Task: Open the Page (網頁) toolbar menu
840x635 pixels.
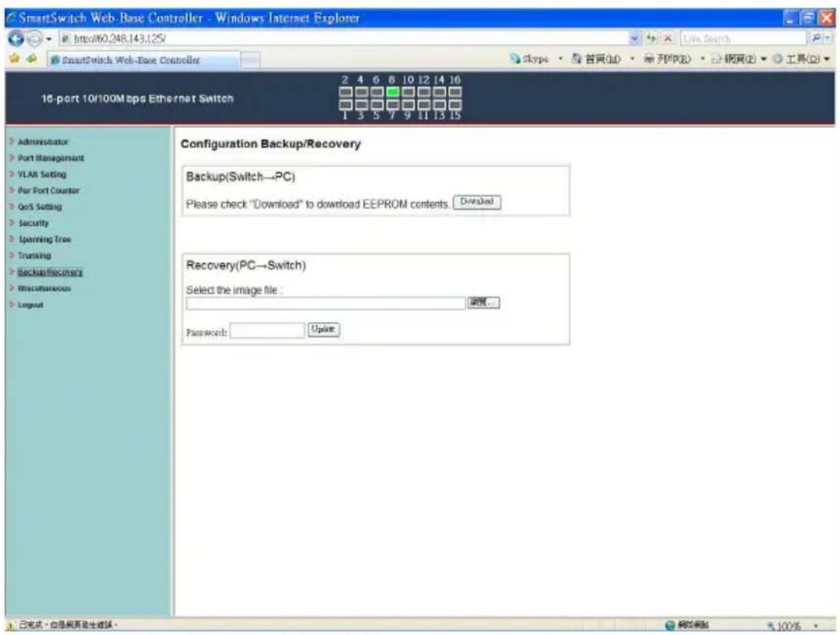Action: click(x=739, y=59)
